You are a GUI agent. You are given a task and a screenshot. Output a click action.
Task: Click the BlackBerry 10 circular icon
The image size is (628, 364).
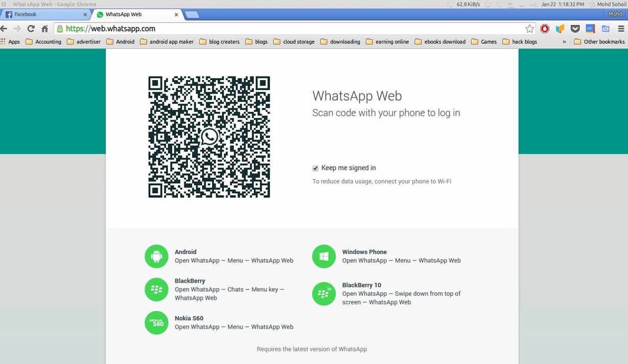(x=323, y=293)
